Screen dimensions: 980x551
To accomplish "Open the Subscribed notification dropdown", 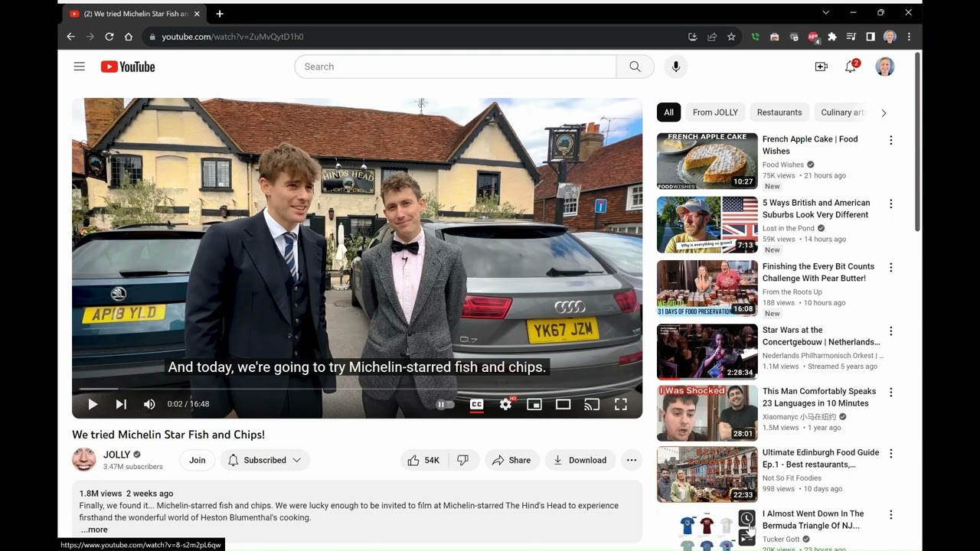I will click(x=265, y=460).
